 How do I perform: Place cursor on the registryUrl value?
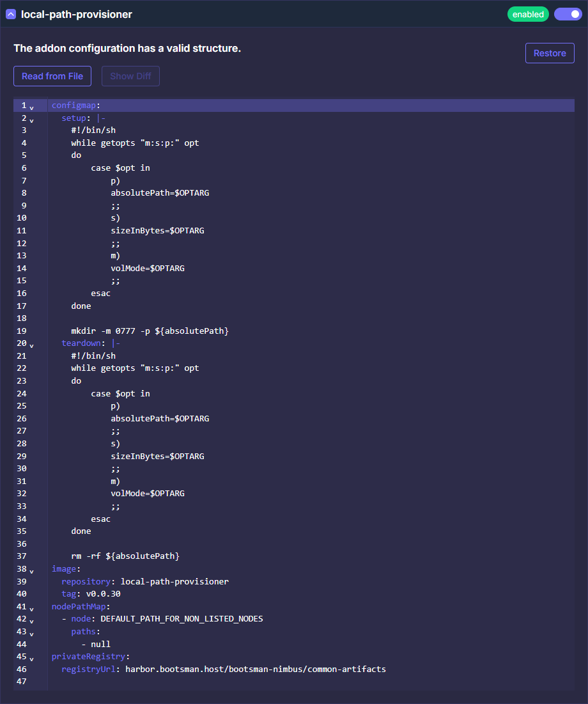(255, 669)
